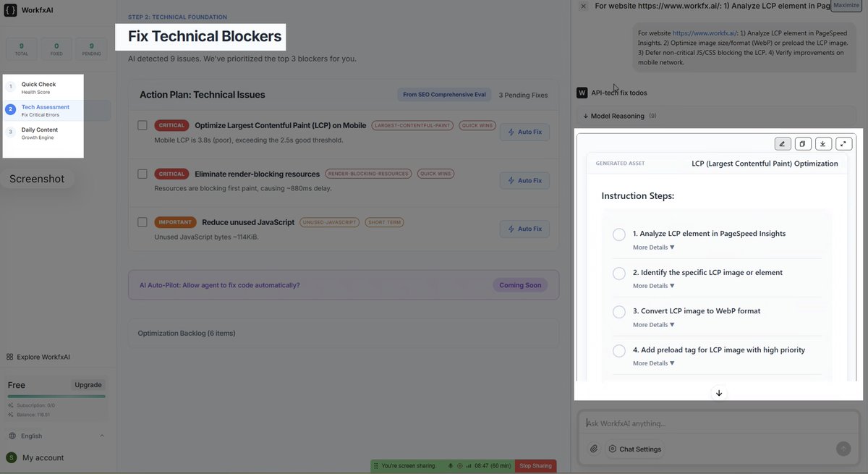Expand More Details under Identify LCP image
This screenshot has height=474, width=868.
click(654, 286)
